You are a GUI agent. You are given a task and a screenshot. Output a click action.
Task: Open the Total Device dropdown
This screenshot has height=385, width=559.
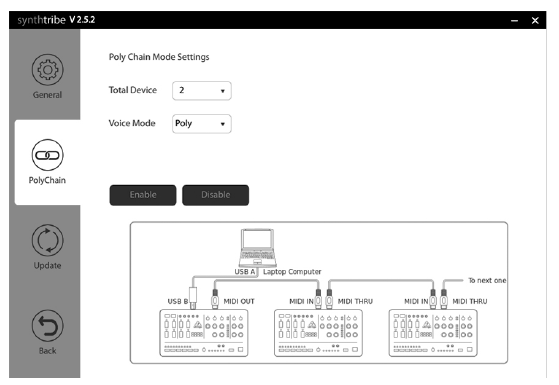[202, 91]
